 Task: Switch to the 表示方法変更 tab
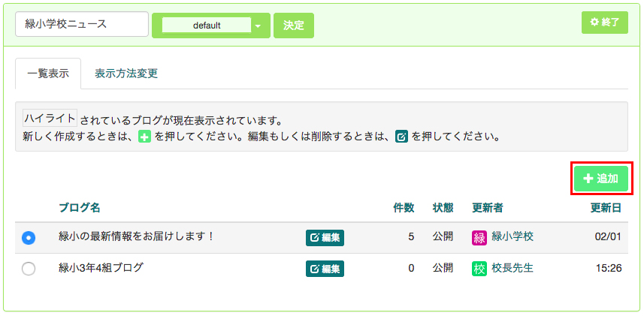click(126, 74)
